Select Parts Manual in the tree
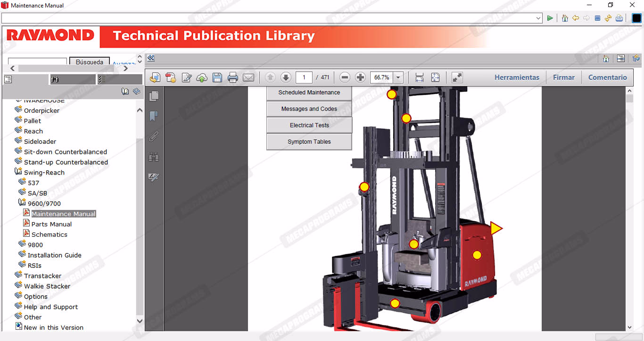This screenshot has height=341, width=644. click(51, 224)
